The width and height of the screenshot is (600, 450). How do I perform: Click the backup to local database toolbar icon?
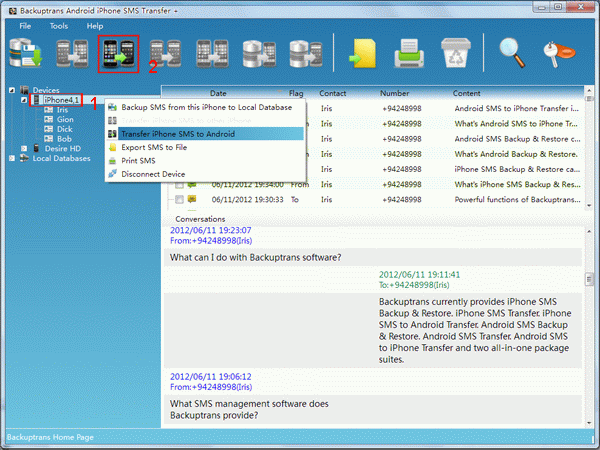coord(25,54)
